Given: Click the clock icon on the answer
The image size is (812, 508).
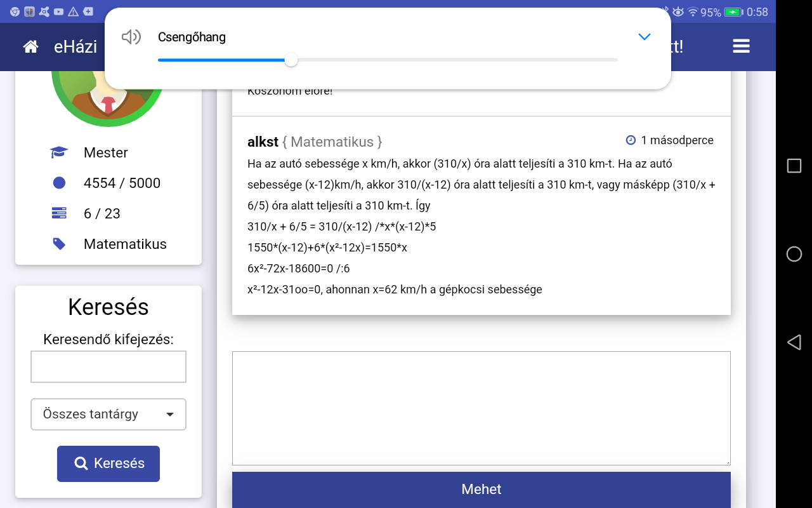Looking at the screenshot, I should coord(631,140).
